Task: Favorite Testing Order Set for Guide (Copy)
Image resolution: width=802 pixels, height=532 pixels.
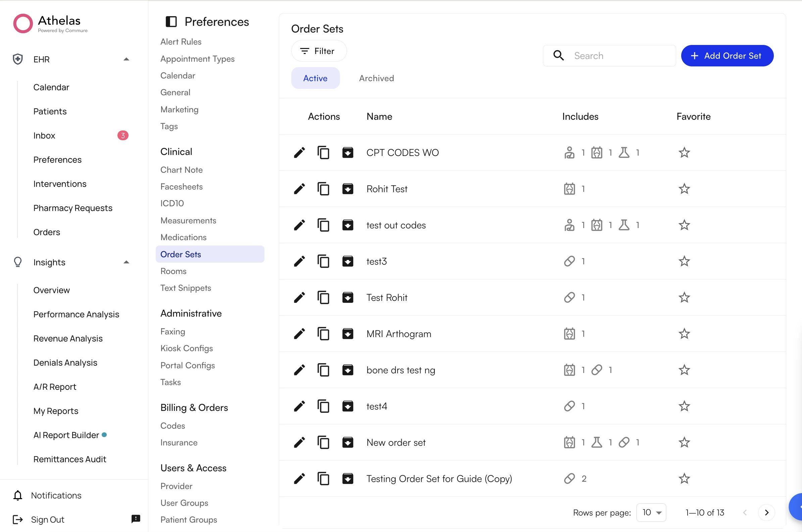Action: pyautogui.click(x=684, y=479)
